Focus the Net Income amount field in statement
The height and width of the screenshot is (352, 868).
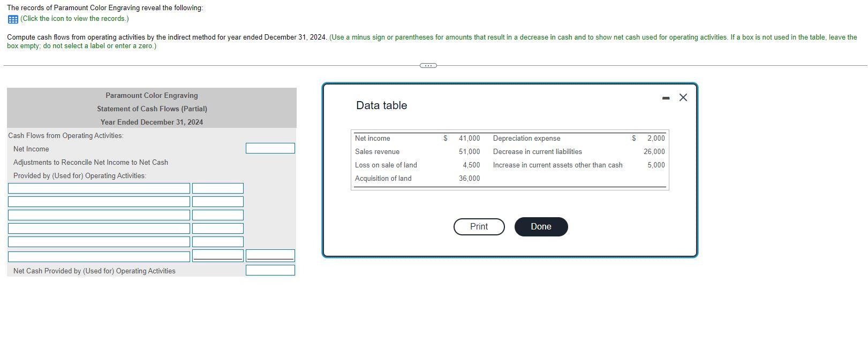270,148
